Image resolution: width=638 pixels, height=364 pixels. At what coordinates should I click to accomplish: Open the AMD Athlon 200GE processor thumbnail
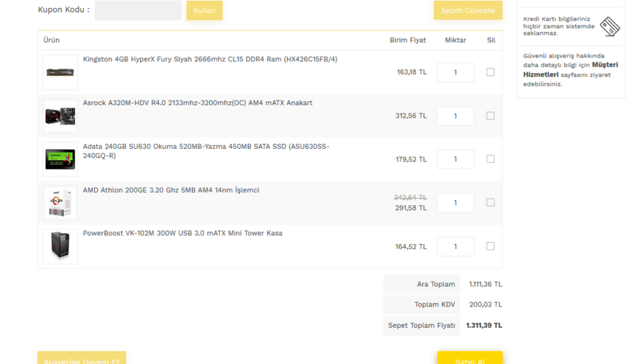(x=60, y=203)
